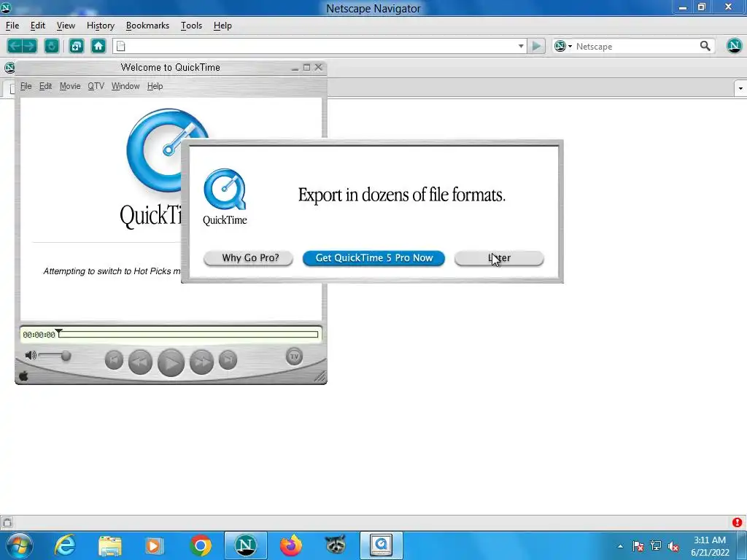Expand URL address bar history dropdown
The height and width of the screenshot is (560, 747).
521,46
